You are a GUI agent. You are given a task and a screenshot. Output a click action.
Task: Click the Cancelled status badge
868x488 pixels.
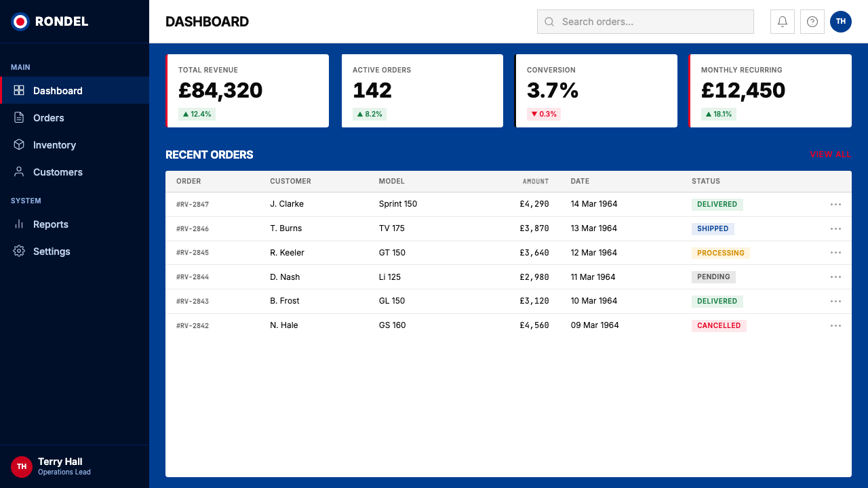[x=719, y=325]
